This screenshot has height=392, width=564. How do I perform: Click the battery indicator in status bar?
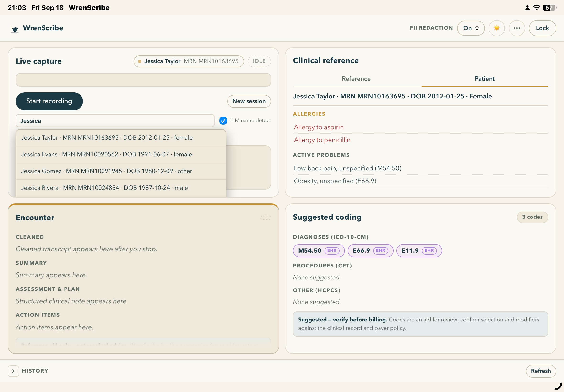coord(549,8)
